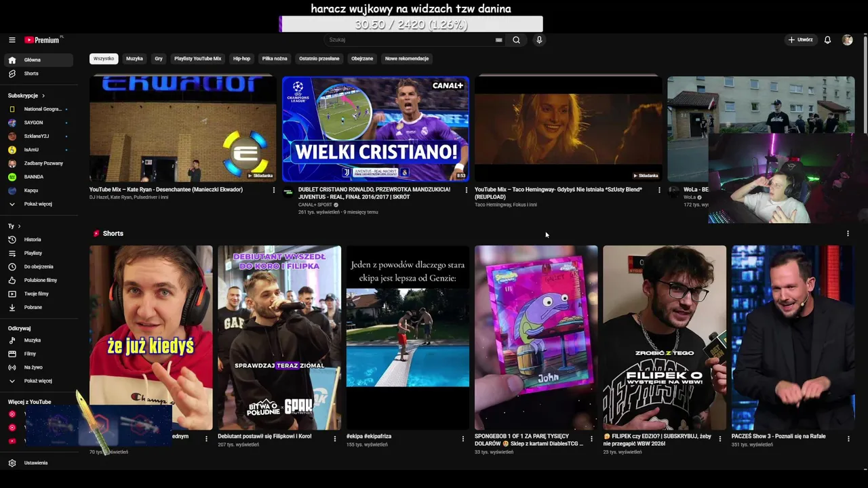This screenshot has height=488, width=868.
Task: Select Playlisty YouTube Mix chip
Action: click(197, 58)
